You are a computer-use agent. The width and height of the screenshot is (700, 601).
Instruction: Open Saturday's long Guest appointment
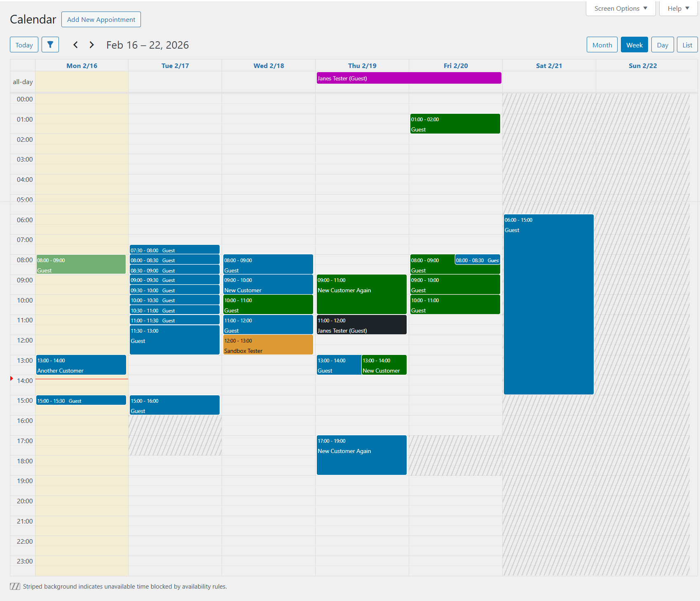click(548, 304)
